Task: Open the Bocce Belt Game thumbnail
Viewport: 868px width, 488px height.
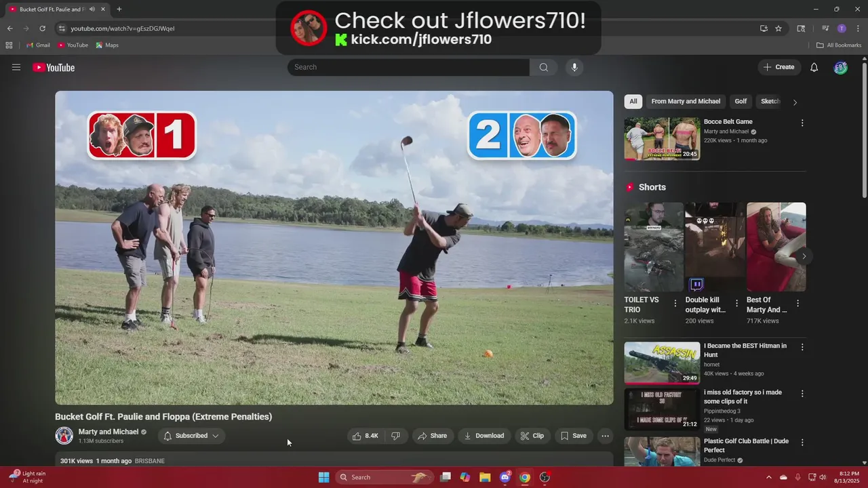Action: (662, 139)
